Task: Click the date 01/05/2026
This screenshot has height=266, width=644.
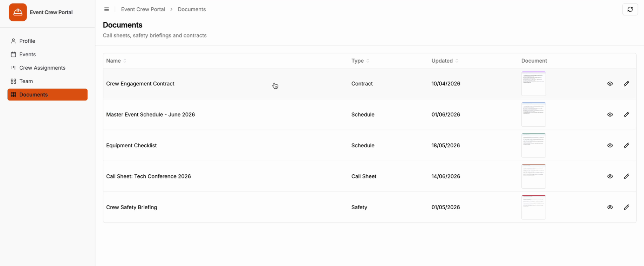Action: point(446,207)
